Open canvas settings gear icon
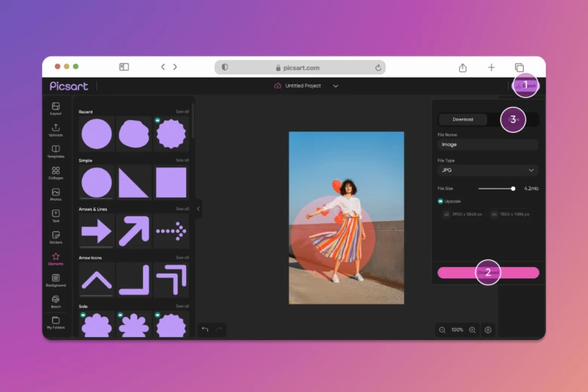Screen dimensions: 588x392 [x=488, y=330]
